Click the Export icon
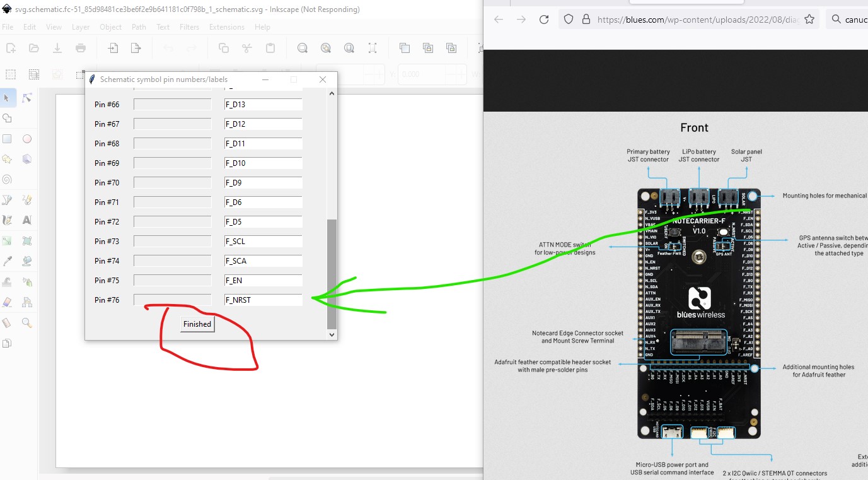 coord(136,48)
